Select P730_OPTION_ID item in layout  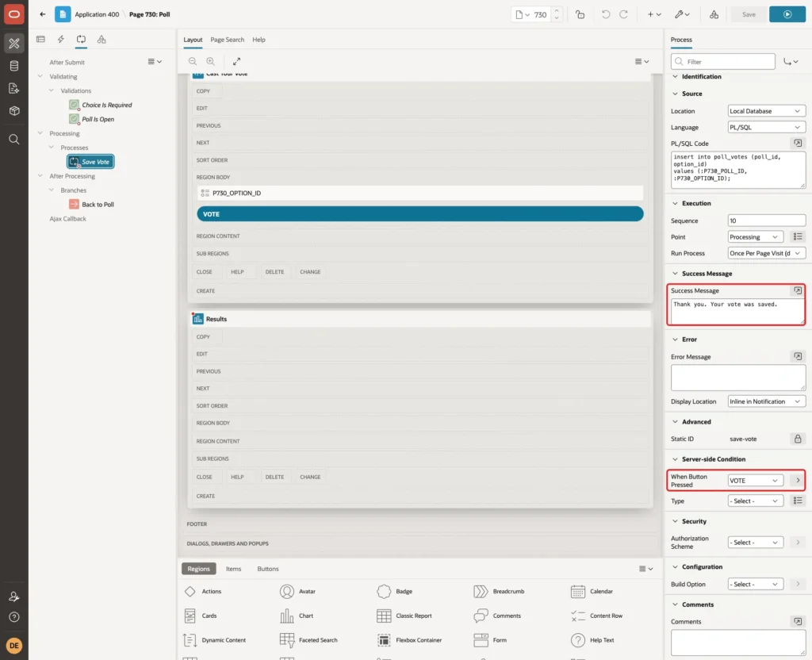point(420,193)
